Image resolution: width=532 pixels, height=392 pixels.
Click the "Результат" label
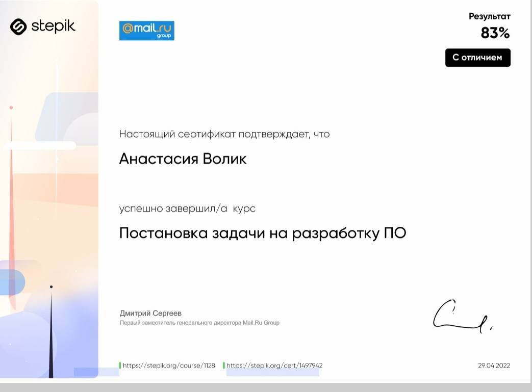click(x=489, y=16)
